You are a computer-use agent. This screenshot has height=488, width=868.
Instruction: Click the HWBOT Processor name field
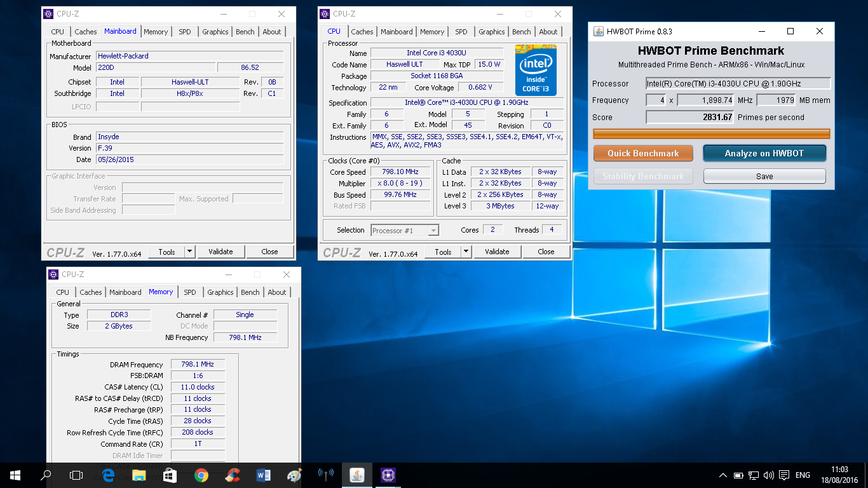tap(738, 83)
